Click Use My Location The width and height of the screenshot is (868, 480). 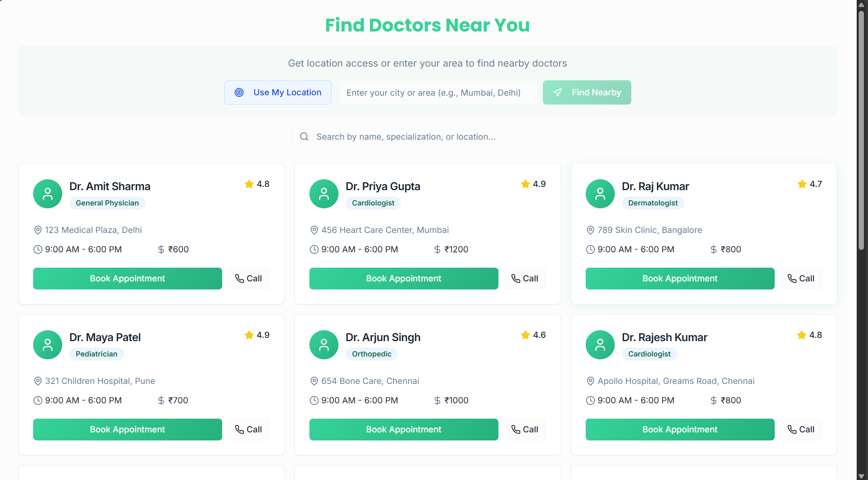(278, 92)
